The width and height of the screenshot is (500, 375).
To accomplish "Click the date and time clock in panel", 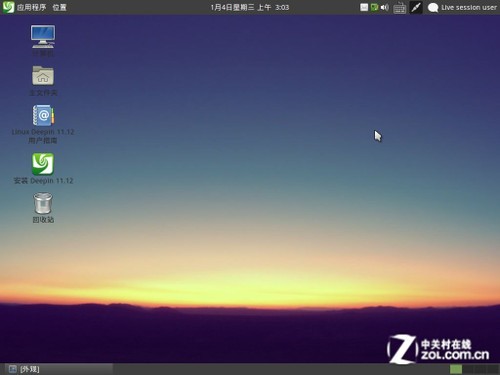I will point(250,7).
